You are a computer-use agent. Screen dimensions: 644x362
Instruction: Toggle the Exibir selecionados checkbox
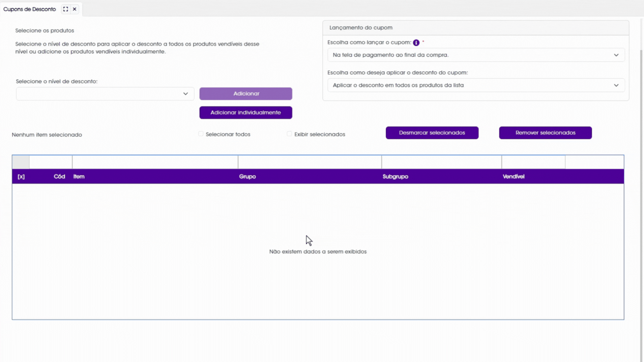pos(289,134)
